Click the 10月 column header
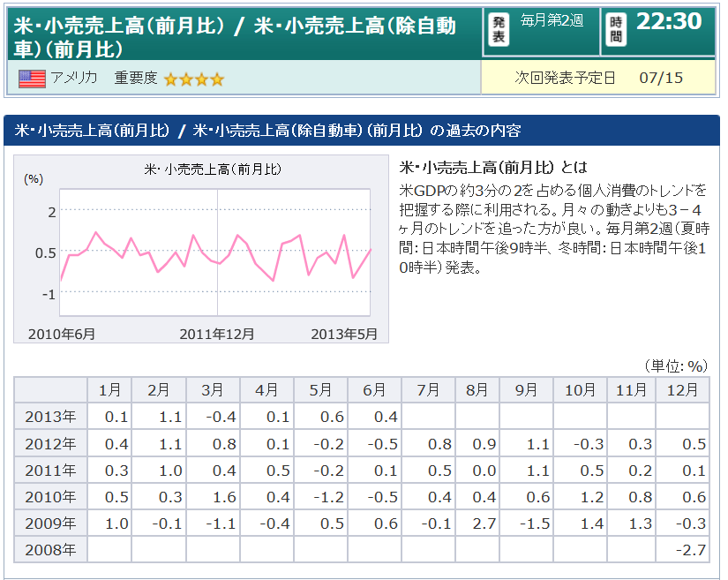The width and height of the screenshot is (728, 580). click(580, 389)
